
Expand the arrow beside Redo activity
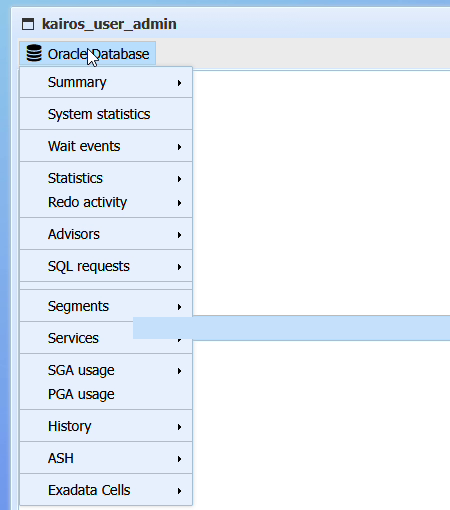(x=179, y=203)
